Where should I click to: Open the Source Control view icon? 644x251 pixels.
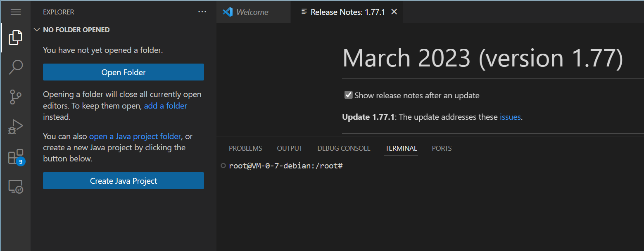coord(16,97)
